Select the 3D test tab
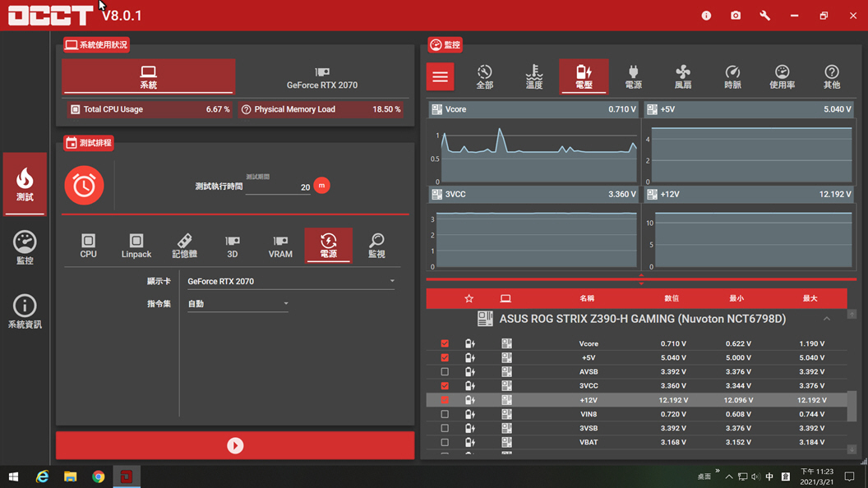 [233, 246]
